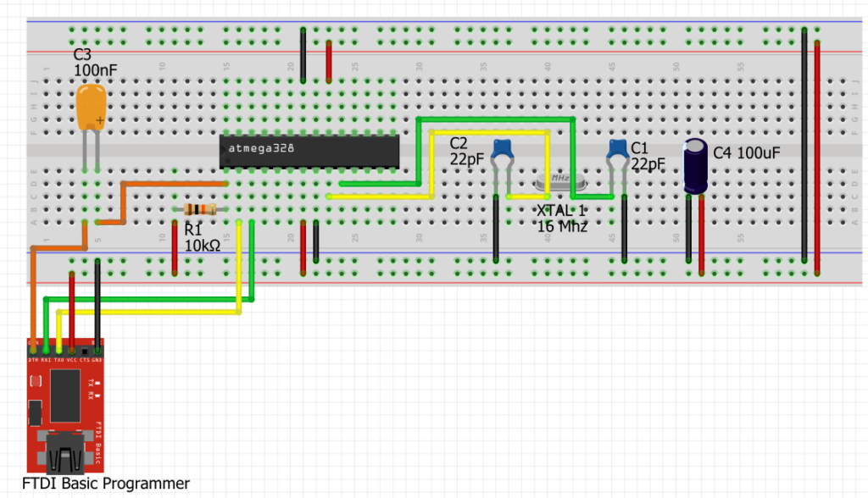The width and height of the screenshot is (868, 498).
Task: Select the short red jumper above the atmega328
Action: (329, 61)
